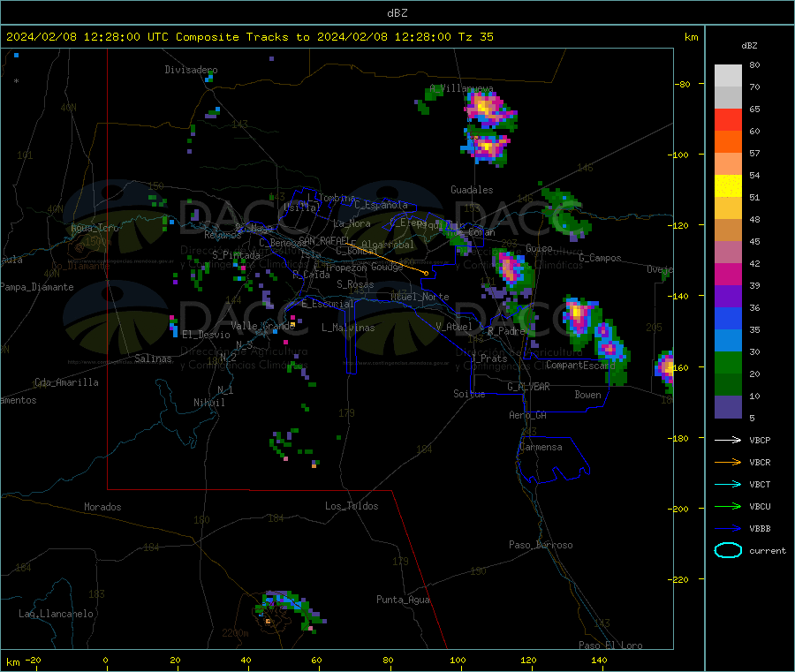795x672 pixels.
Task: Click the 'Paso_Barroso' map label
Action: [541, 545]
